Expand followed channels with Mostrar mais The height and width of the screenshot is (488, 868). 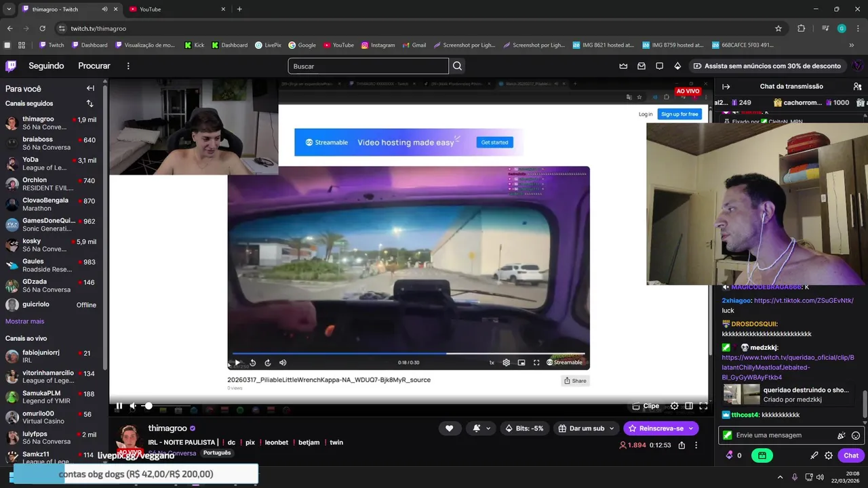25,321
